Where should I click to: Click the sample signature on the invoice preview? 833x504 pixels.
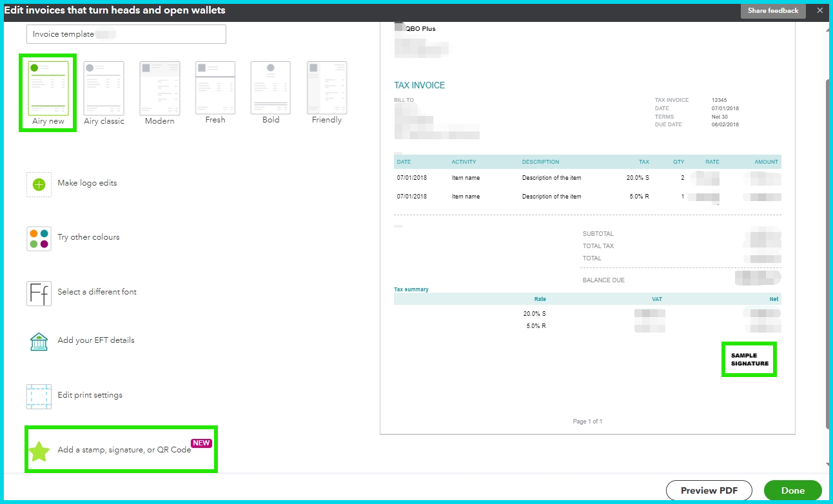click(x=749, y=359)
